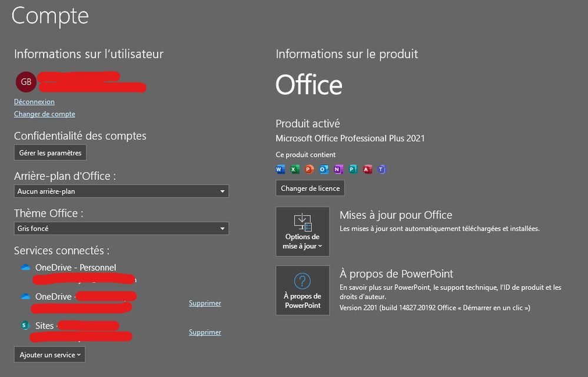Viewport: 588px width, 377px height.
Task: Click Changer de licence button
Action: tap(310, 188)
